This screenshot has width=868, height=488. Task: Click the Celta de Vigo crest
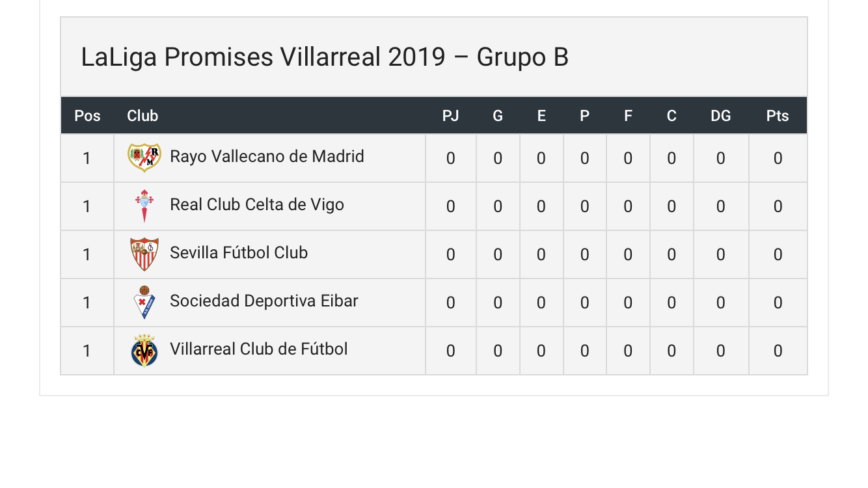144,206
